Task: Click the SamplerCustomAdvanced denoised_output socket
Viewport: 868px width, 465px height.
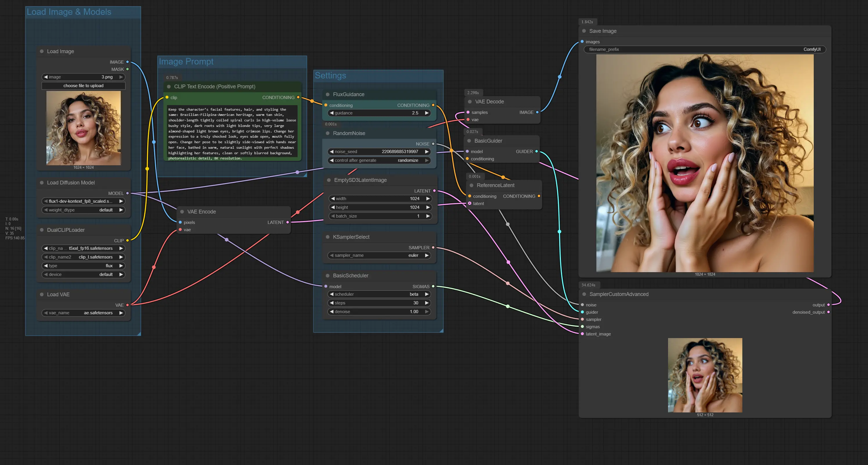Action: (829, 312)
